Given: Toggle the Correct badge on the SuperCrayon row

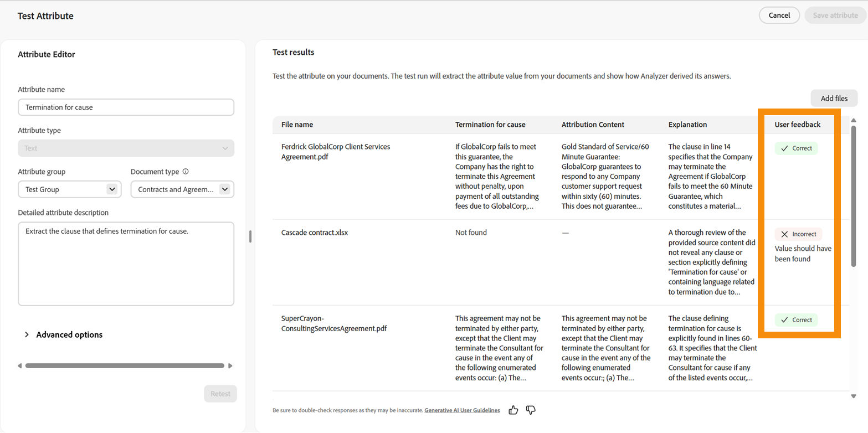Looking at the screenshot, I should pyautogui.click(x=796, y=319).
